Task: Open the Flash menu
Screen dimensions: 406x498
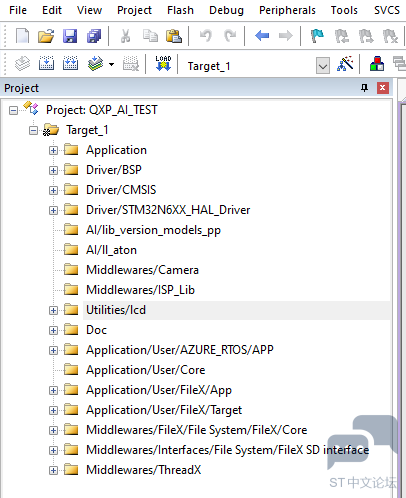Action: pyautogui.click(x=180, y=10)
